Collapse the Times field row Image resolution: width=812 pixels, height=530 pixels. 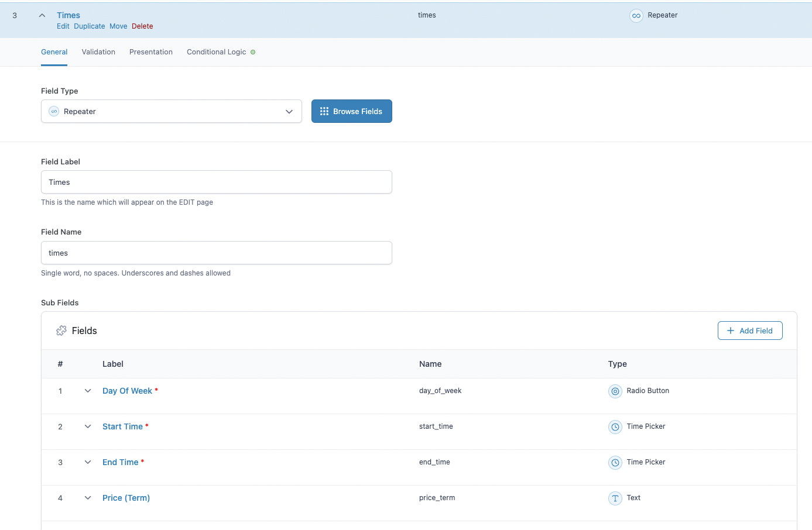42,16
